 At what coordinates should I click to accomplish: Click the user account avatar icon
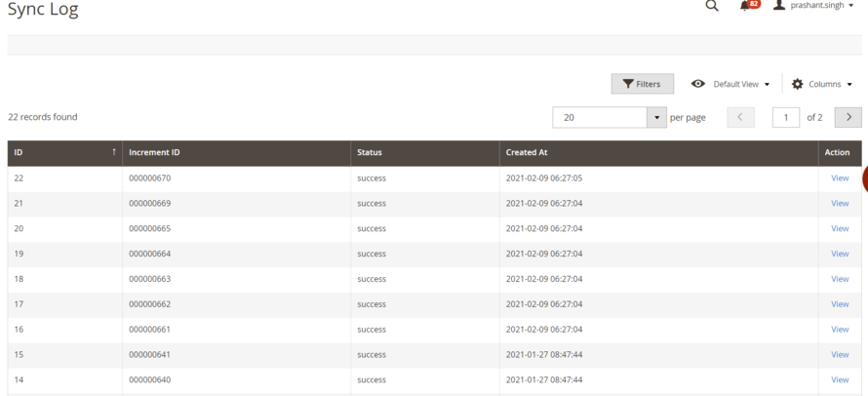coord(778,6)
